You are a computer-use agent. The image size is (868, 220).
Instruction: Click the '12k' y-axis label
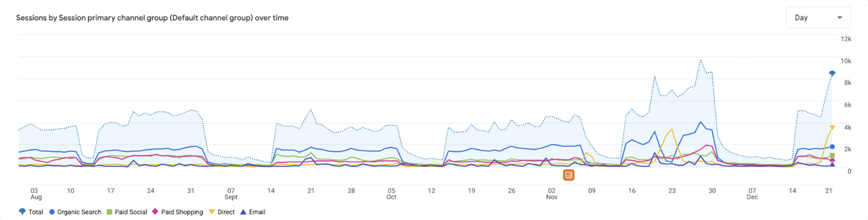tap(846, 39)
